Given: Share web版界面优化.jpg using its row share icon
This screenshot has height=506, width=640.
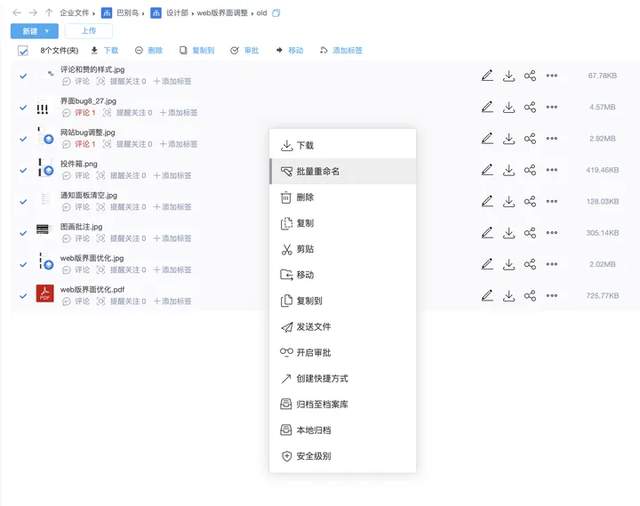Looking at the screenshot, I should (x=530, y=264).
